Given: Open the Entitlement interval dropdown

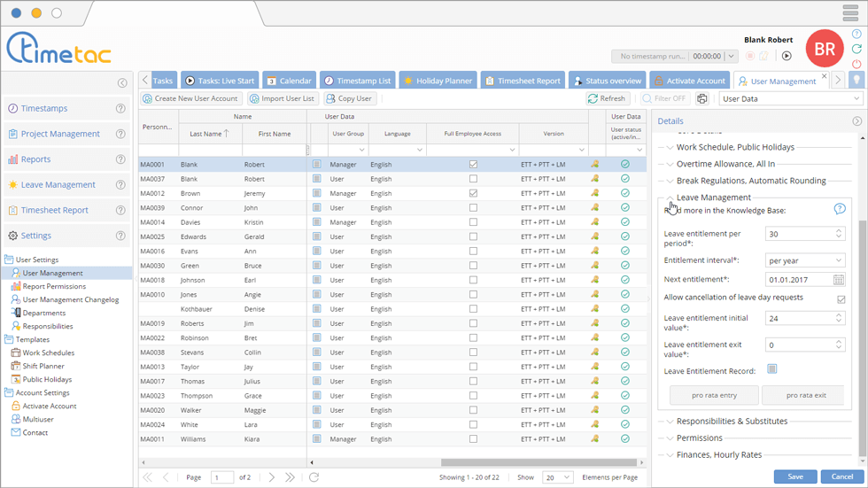Looking at the screenshot, I should point(805,260).
